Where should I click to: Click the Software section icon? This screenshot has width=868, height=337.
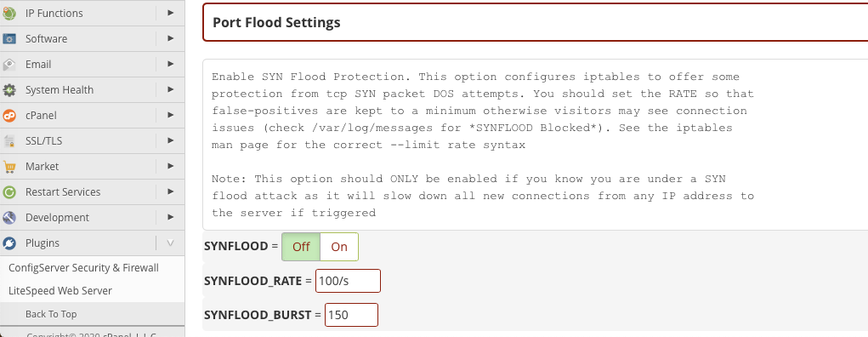coord(9,39)
